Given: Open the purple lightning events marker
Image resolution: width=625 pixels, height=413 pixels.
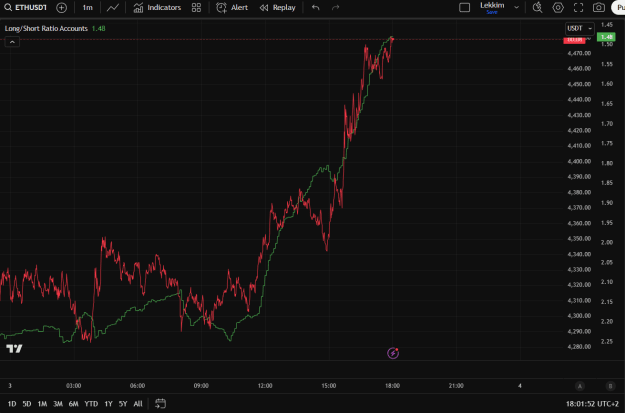Looking at the screenshot, I should [393, 353].
